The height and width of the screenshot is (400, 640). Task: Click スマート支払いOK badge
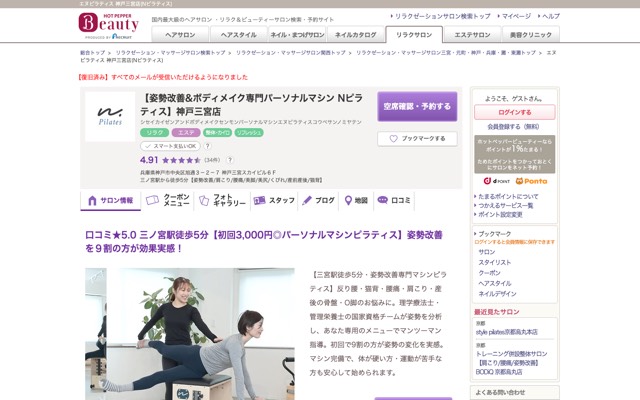(x=170, y=146)
